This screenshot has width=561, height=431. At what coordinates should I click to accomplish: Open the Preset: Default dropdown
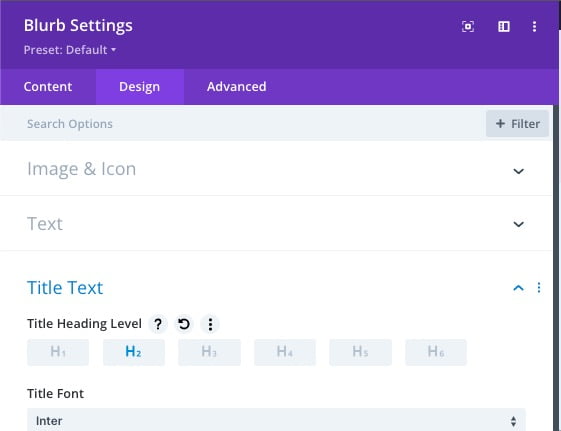[70, 50]
